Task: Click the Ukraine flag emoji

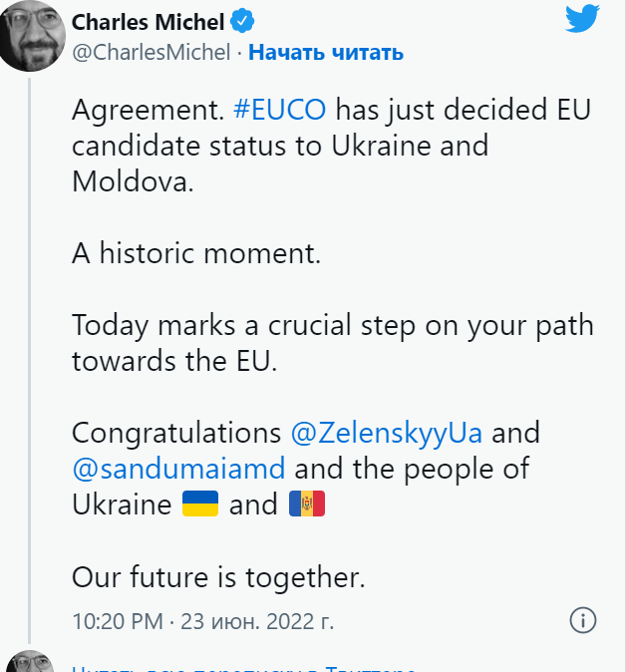Action: tap(200, 504)
